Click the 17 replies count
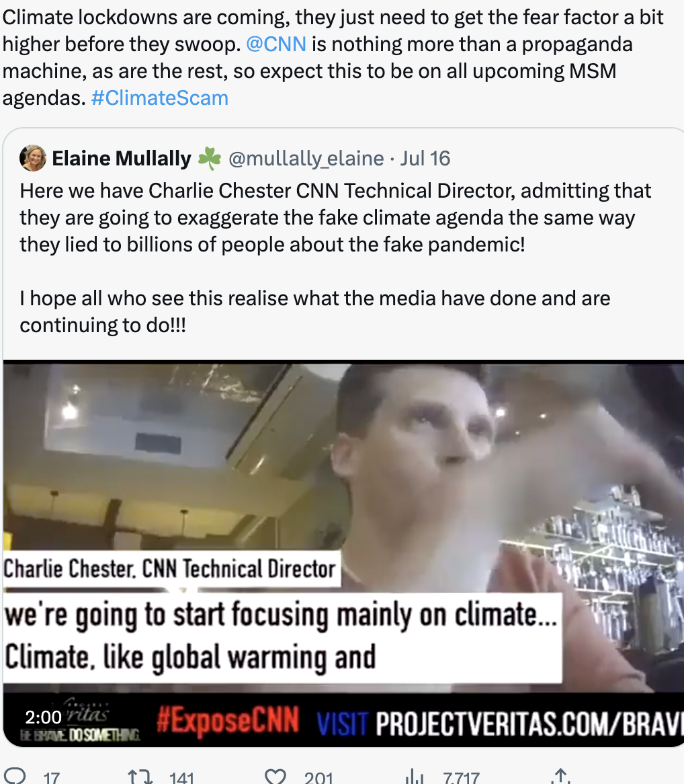 coord(52,777)
